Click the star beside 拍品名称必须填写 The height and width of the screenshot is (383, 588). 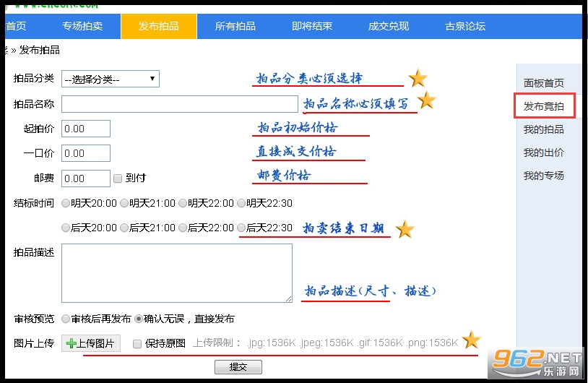(x=426, y=100)
